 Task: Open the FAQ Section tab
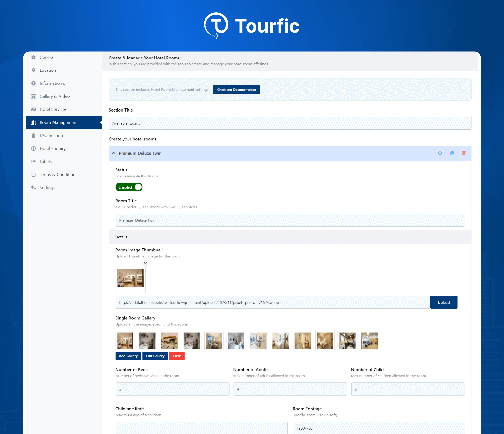[x=64, y=135]
